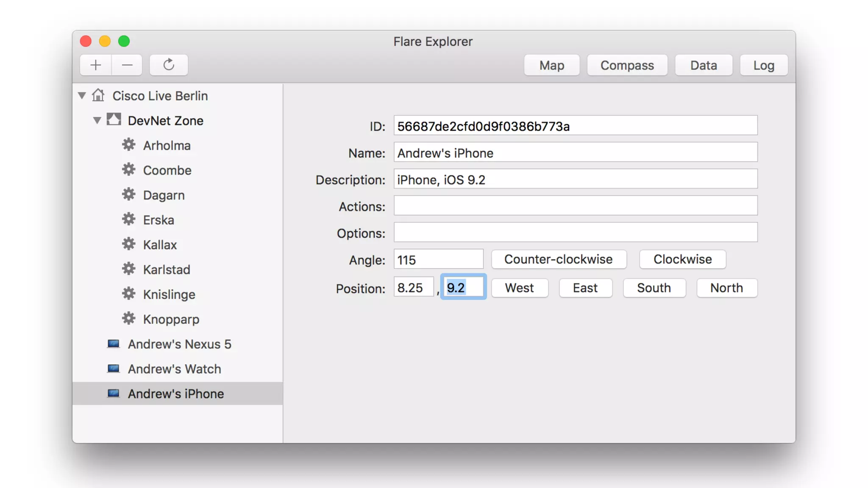Click the zone icon beside DevNet Zone
Screen dimensions: 868x488
click(114, 120)
